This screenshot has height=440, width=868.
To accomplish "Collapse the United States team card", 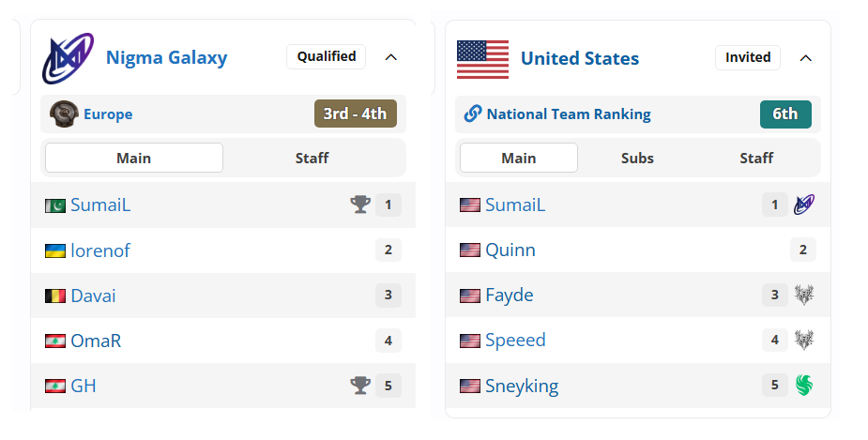I will pos(805,58).
